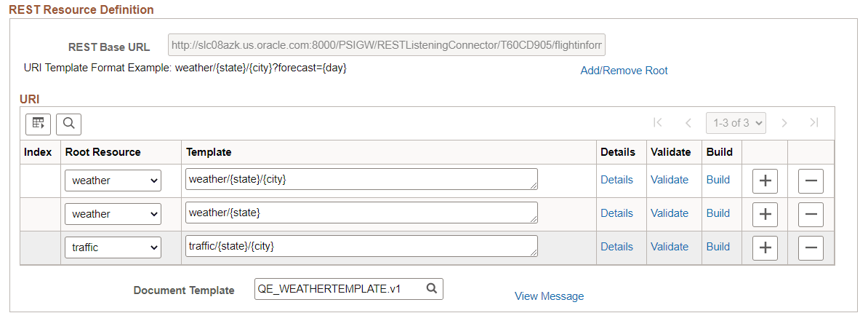868x321 pixels.
Task: Expand the 1-3 of 3 row range dropdown
Action: pos(736,123)
